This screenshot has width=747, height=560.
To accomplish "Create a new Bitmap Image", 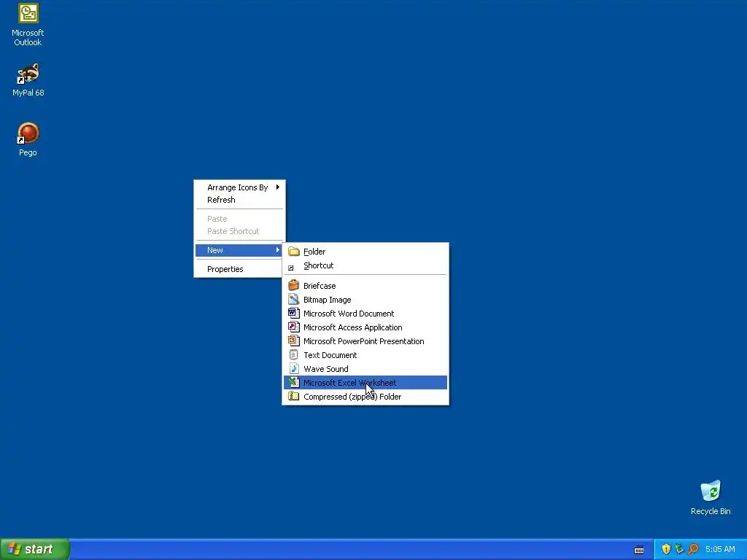I will pyautogui.click(x=365, y=300).
